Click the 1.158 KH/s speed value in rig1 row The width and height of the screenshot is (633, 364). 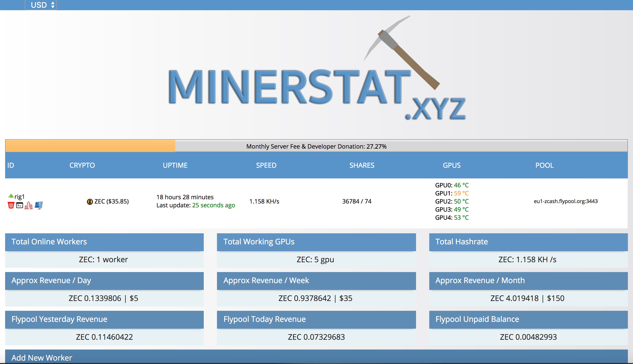pos(264,202)
